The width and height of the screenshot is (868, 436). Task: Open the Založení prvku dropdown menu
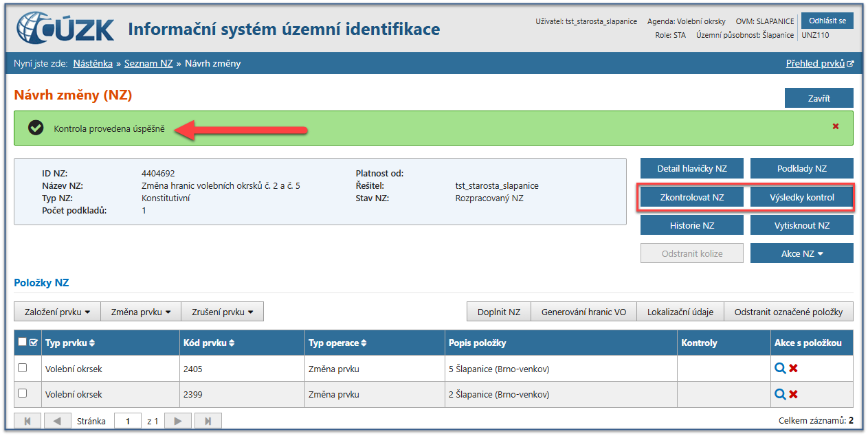57,312
